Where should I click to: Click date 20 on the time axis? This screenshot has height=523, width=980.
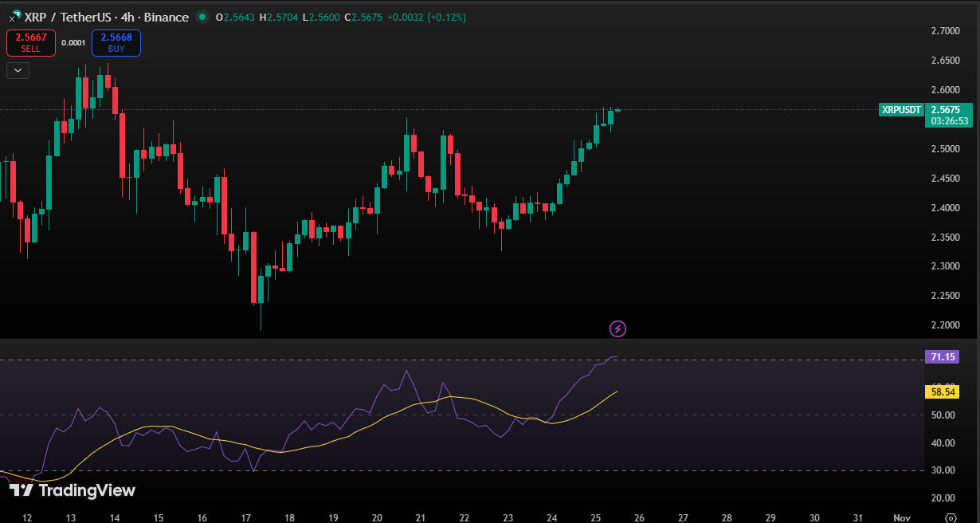tap(378, 517)
